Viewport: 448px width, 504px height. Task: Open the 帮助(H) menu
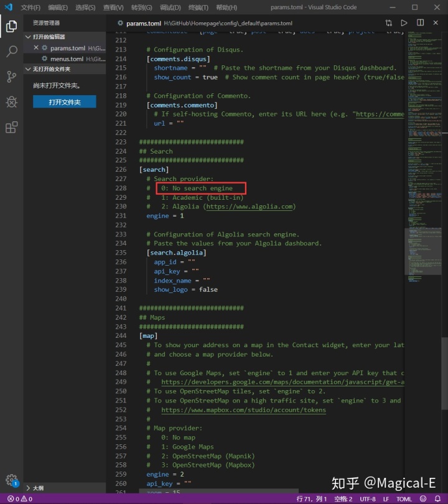[x=226, y=7]
